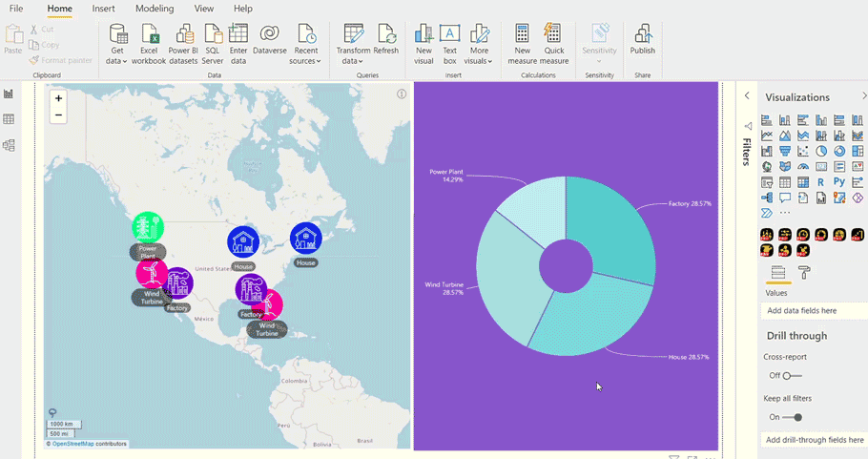
Task: Zoom in on the map
Action: coord(58,98)
